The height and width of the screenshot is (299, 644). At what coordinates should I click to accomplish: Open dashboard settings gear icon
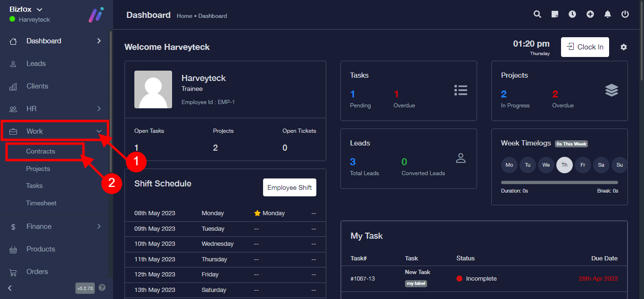(x=624, y=47)
